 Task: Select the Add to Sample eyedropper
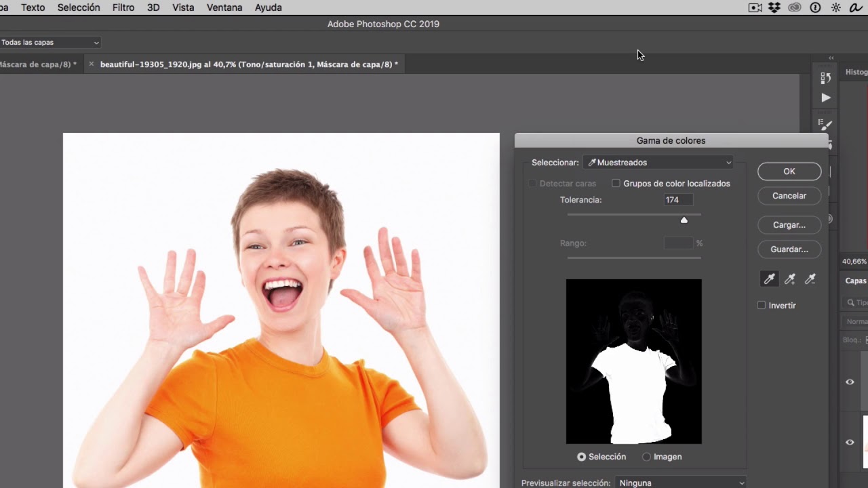point(790,279)
